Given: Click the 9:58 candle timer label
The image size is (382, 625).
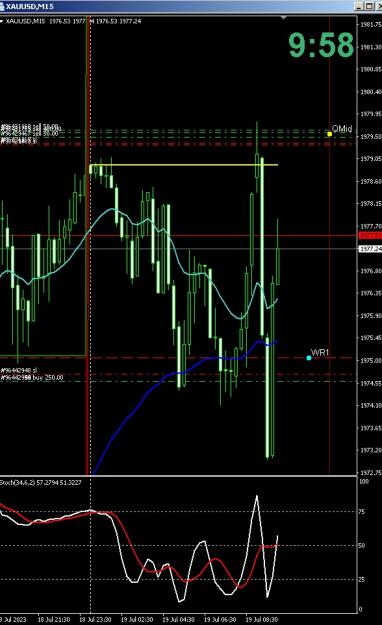Looking at the screenshot, I should 321,45.
